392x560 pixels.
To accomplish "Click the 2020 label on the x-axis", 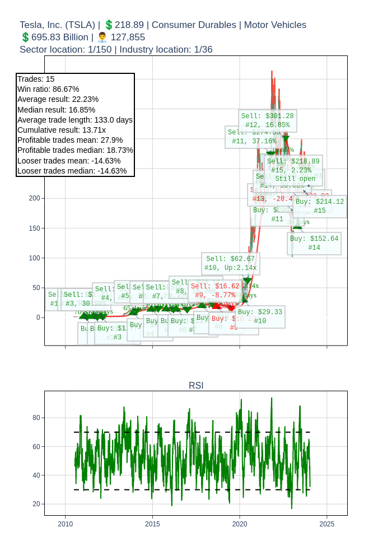I will pyautogui.click(x=240, y=524).
